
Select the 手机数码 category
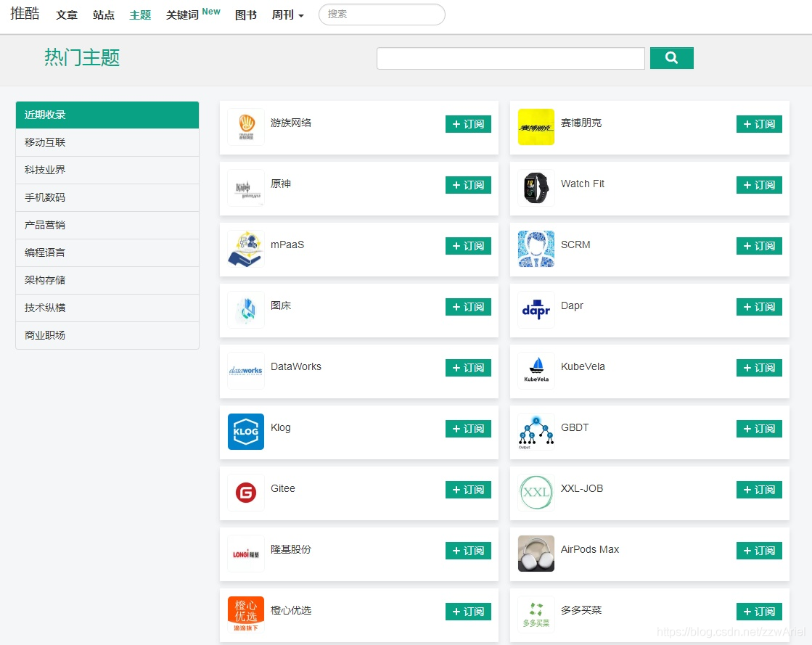[x=107, y=197]
